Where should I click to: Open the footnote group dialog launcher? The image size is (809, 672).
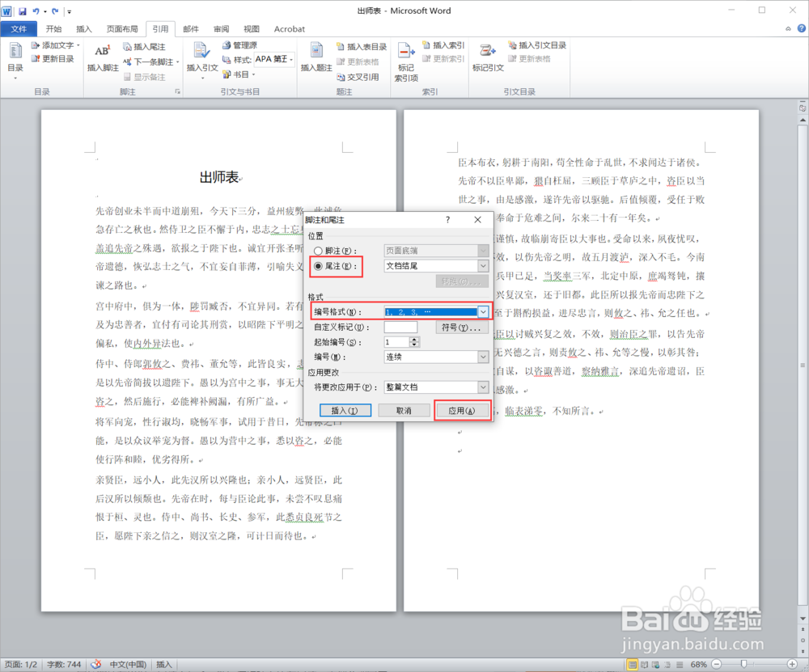pos(177,92)
